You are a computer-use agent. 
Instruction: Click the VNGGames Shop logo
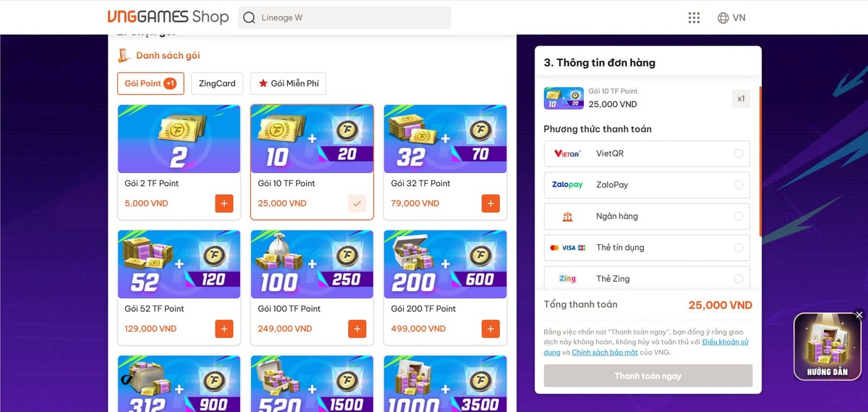tap(168, 17)
